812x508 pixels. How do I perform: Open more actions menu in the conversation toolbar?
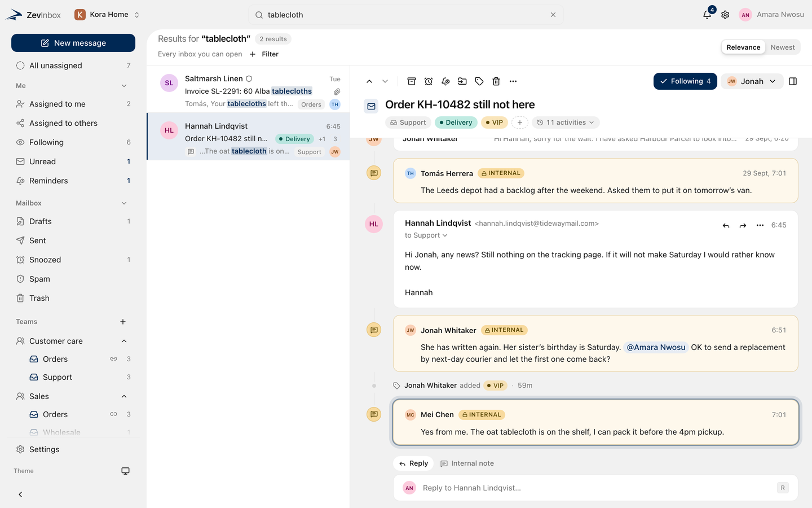[x=513, y=81]
